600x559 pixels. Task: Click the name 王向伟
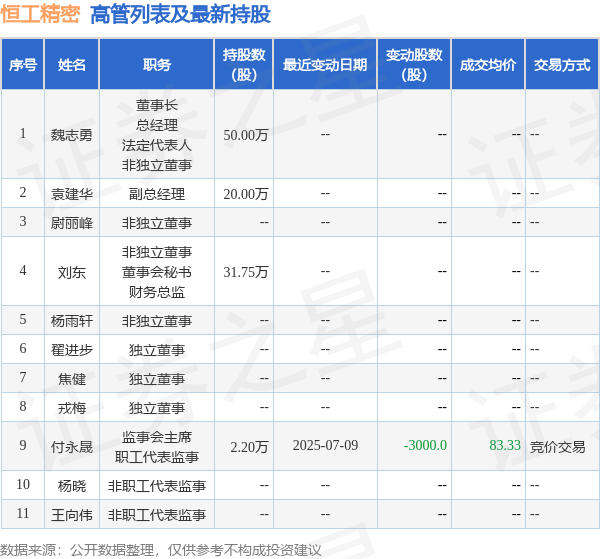[x=72, y=515]
